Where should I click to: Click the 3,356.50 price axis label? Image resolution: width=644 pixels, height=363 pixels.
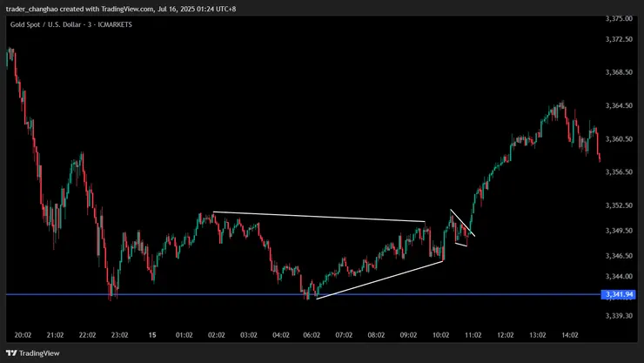[x=619, y=171]
